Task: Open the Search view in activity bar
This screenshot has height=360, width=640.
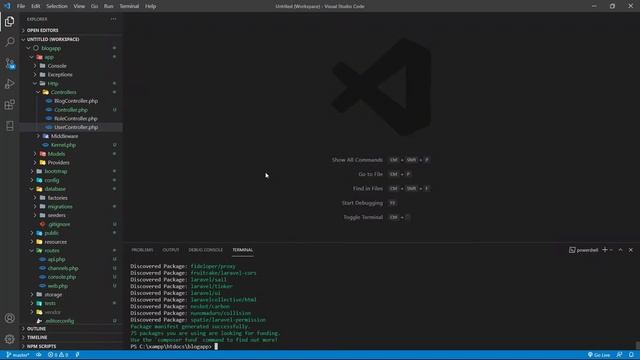Action: (9, 42)
